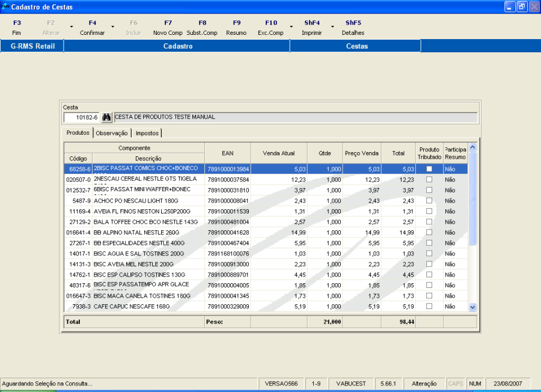Confirm with the F4 Confirmar button
The width and height of the screenshot is (541, 392).
point(92,28)
